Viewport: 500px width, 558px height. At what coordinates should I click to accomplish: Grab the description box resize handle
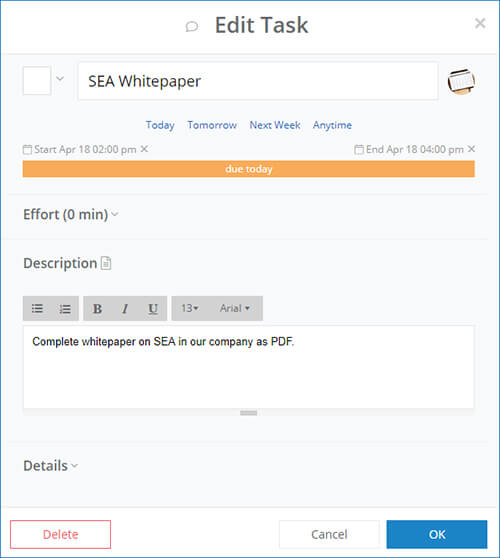(x=248, y=413)
